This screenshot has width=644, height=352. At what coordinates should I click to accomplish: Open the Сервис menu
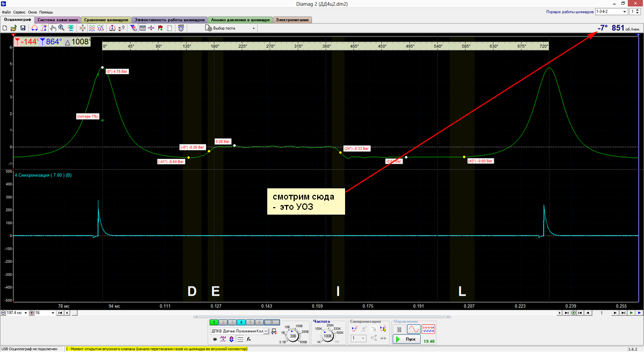pyautogui.click(x=19, y=11)
